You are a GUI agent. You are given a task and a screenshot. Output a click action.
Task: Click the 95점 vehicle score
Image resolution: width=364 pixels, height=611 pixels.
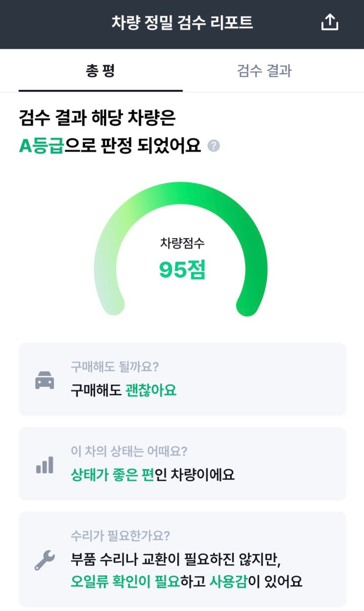(x=182, y=270)
